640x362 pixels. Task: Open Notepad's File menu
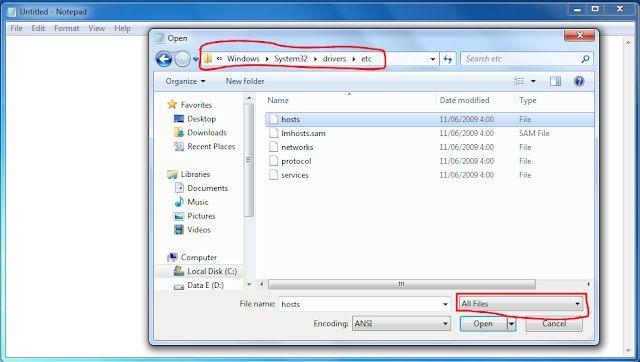point(16,28)
